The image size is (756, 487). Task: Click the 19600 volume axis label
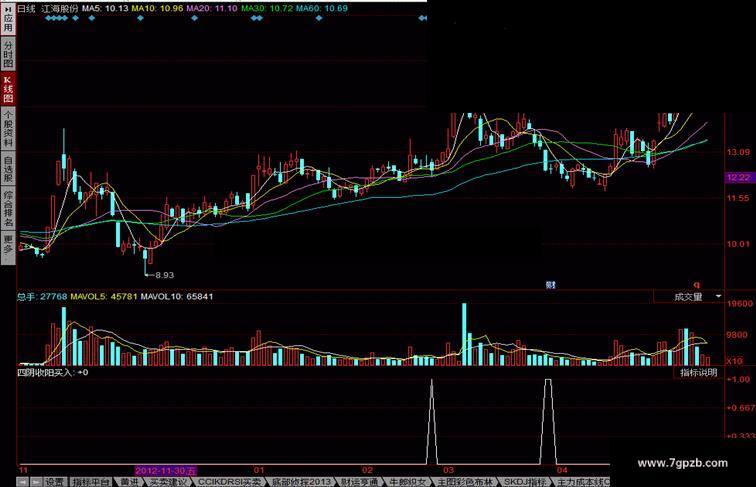pyautogui.click(x=740, y=303)
